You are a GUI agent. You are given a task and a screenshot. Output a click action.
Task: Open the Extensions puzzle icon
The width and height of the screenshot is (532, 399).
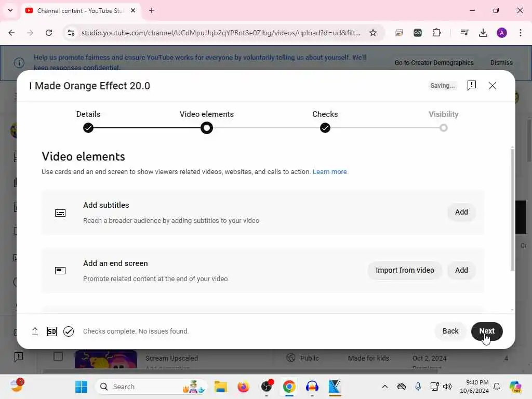pyautogui.click(x=436, y=33)
